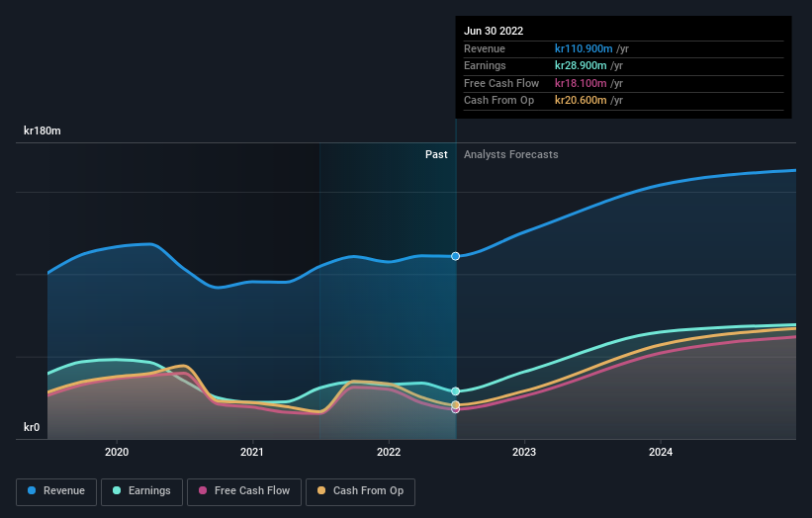The height and width of the screenshot is (518, 812).
Task: Click the Free Cash Flow label in tooltip
Action: click(501, 83)
